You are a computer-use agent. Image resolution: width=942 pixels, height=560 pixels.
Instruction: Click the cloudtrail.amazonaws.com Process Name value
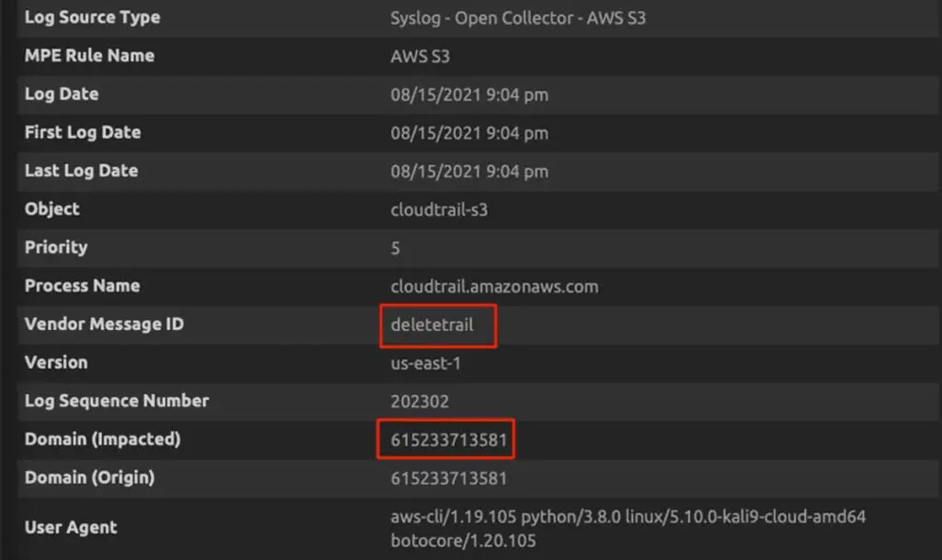coord(493,286)
